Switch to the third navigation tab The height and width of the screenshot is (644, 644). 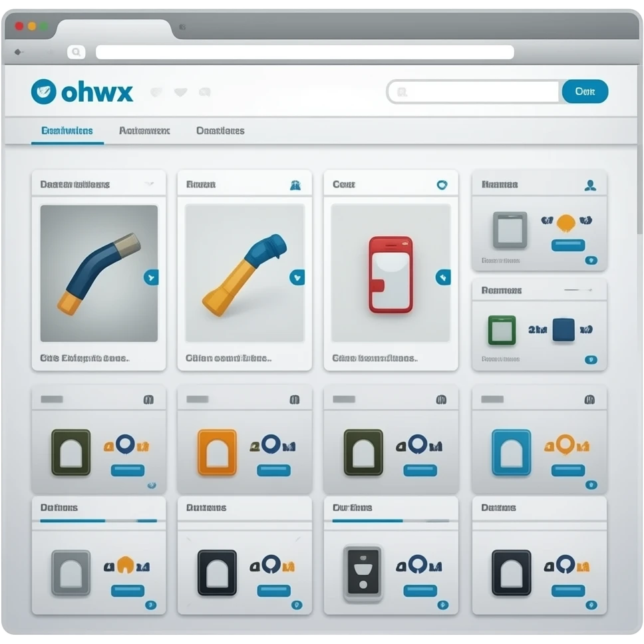(220, 131)
